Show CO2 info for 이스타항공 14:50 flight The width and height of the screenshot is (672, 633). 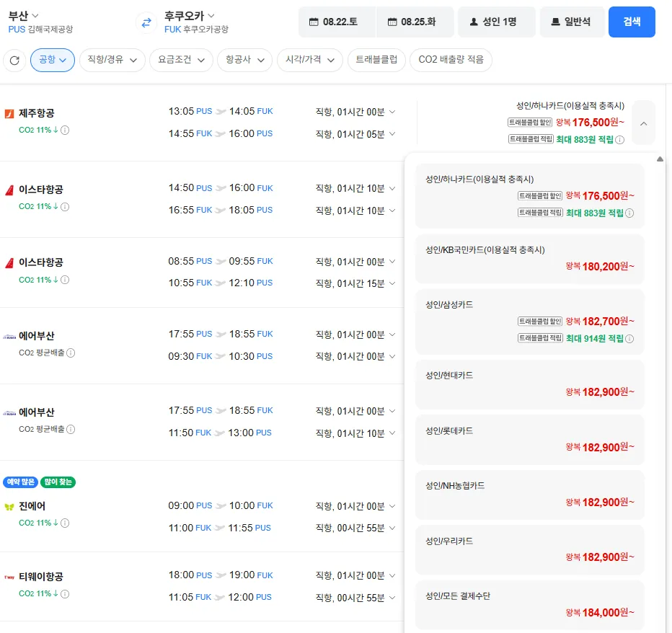point(65,207)
